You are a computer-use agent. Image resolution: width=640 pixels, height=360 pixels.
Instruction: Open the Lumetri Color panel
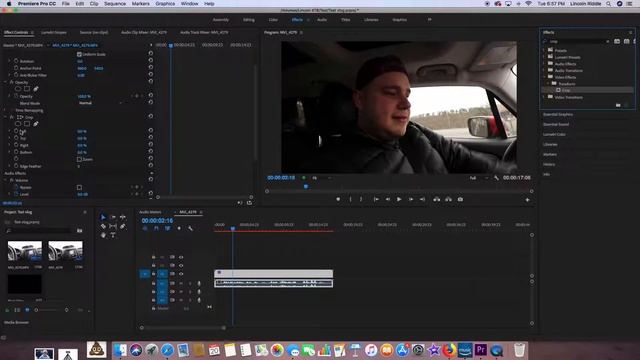point(554,134)
